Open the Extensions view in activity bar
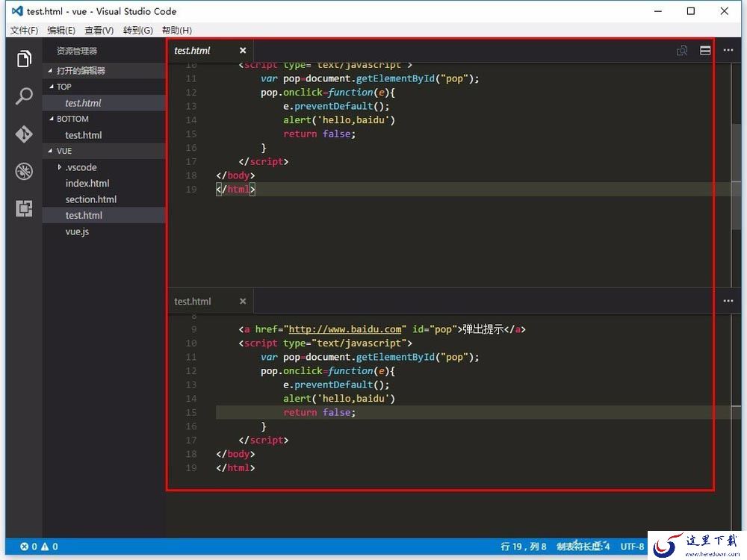Viewport: 747px width, 560px height. [24, 208]
